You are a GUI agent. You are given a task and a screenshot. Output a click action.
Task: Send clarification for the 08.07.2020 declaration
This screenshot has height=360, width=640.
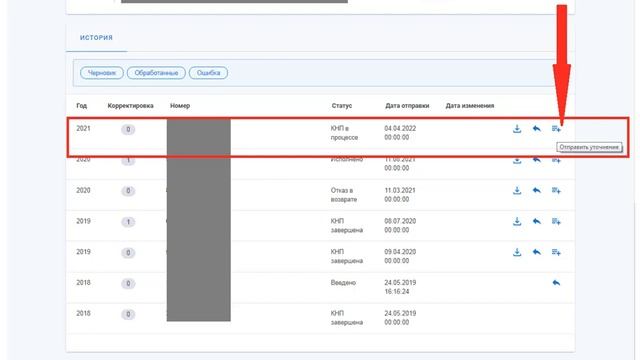tap(556, 221)
